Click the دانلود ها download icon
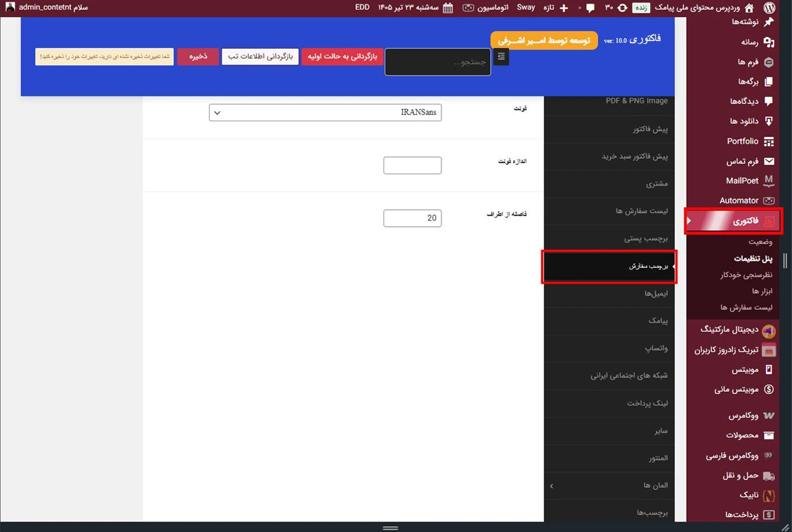 pyautogui.click(x=768, y=121)
